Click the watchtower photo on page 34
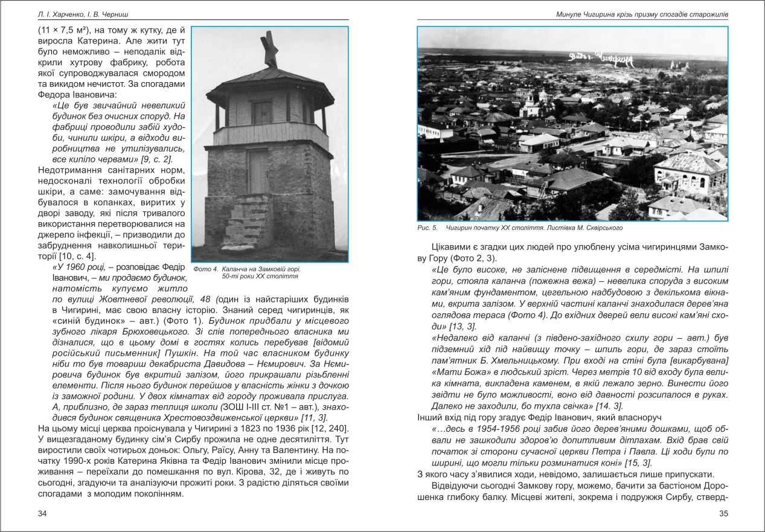The width and height of the screenshot is (765, 532). [269, 144]
